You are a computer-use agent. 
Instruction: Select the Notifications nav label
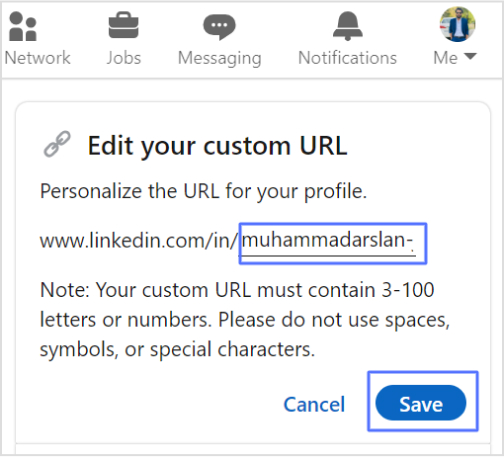pos(348,58)
